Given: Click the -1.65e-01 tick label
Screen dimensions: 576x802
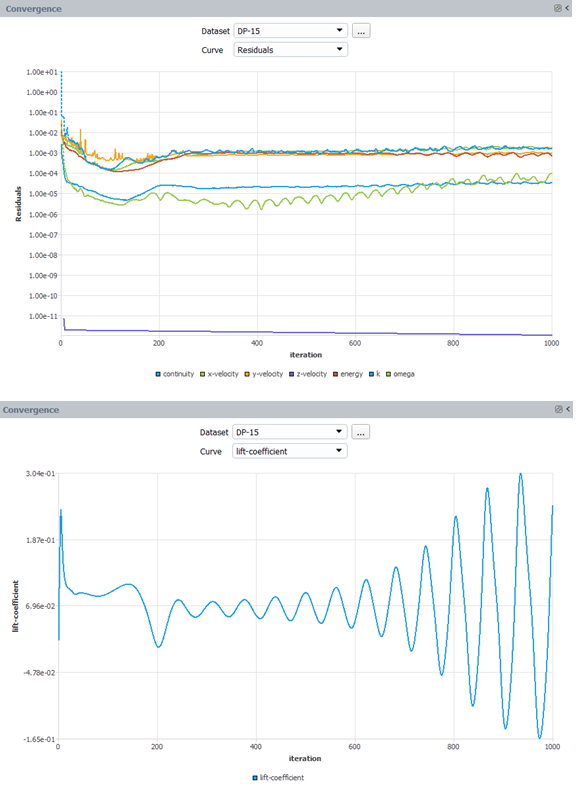Looking at the screenshot, I should click(39, 739).
